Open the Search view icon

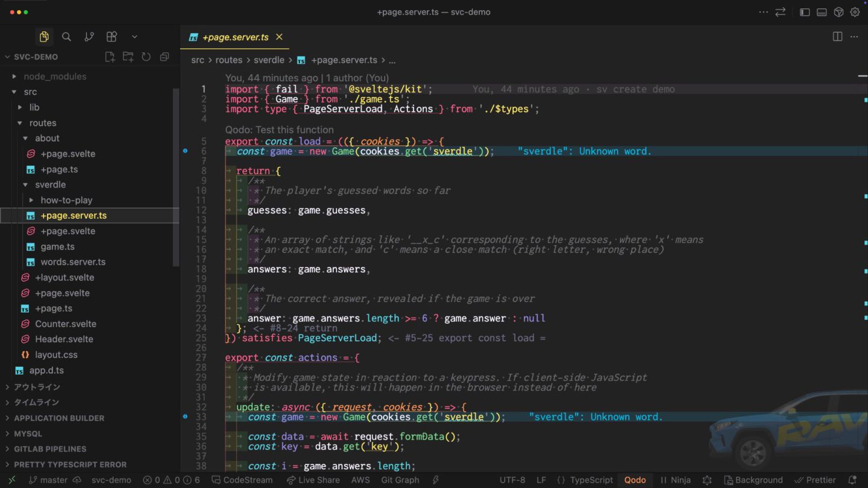coord(66,37)
